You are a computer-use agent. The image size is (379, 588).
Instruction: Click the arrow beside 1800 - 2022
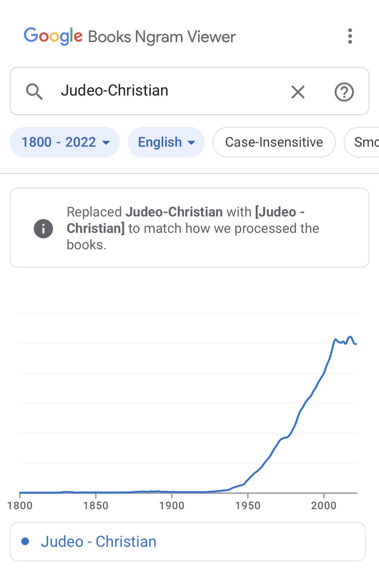106,142
